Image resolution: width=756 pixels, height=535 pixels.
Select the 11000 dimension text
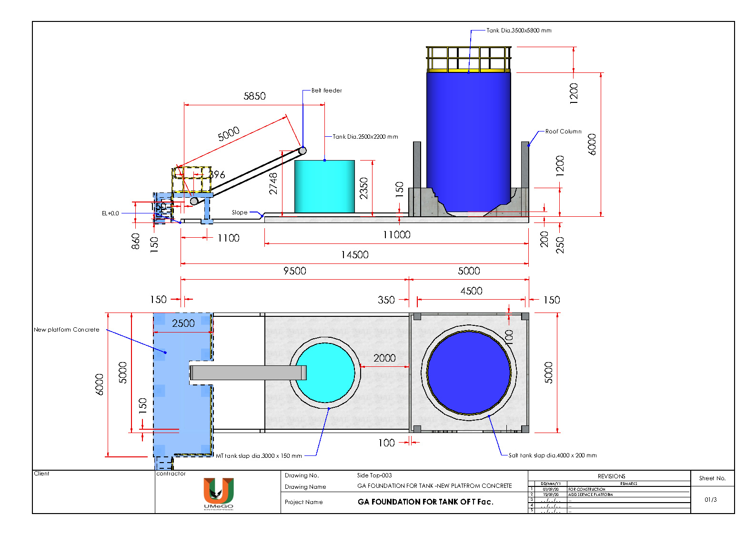pos(396,235)
